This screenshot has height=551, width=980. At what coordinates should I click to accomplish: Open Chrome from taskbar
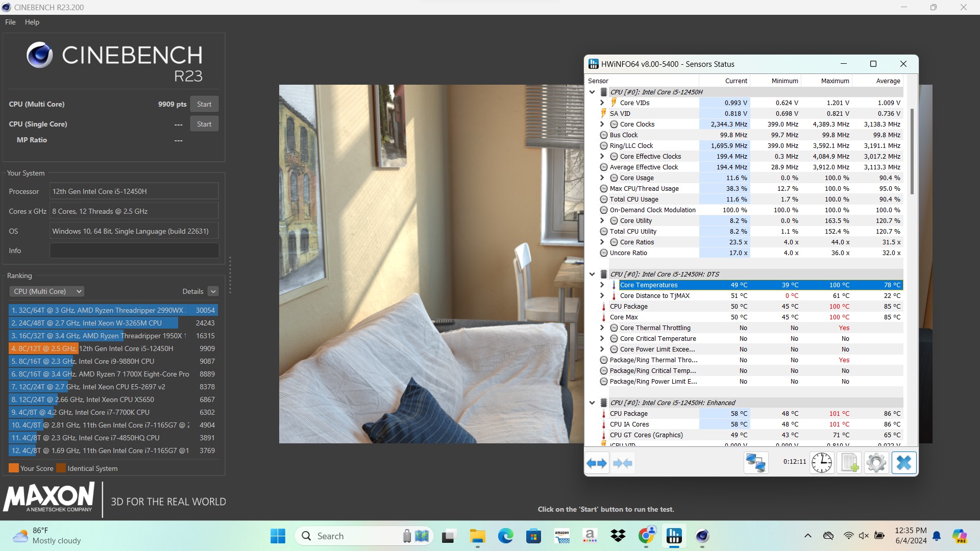tap(646, 536)
